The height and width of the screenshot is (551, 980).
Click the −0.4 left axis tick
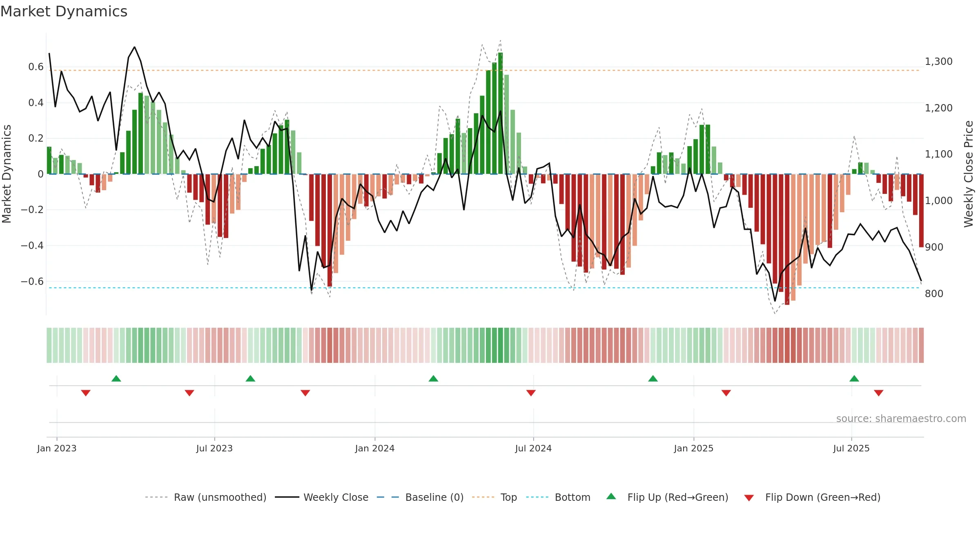[x=32, y=246]
